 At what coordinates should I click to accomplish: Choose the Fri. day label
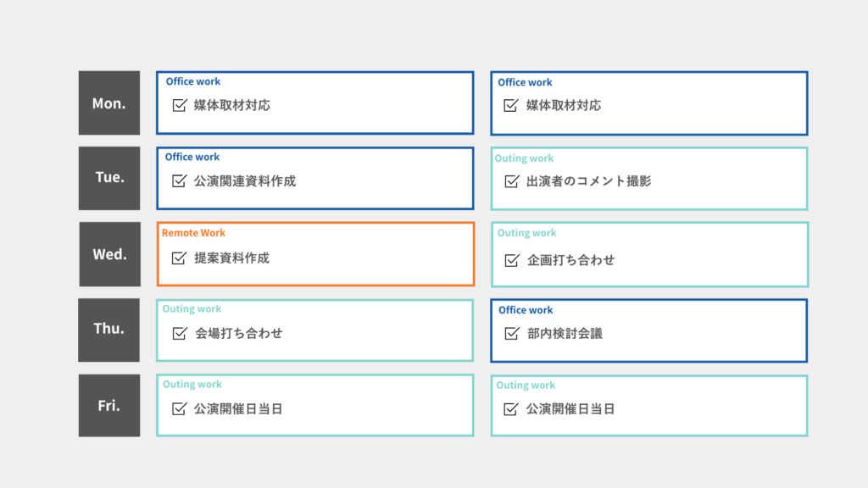[x=109, y=406]
